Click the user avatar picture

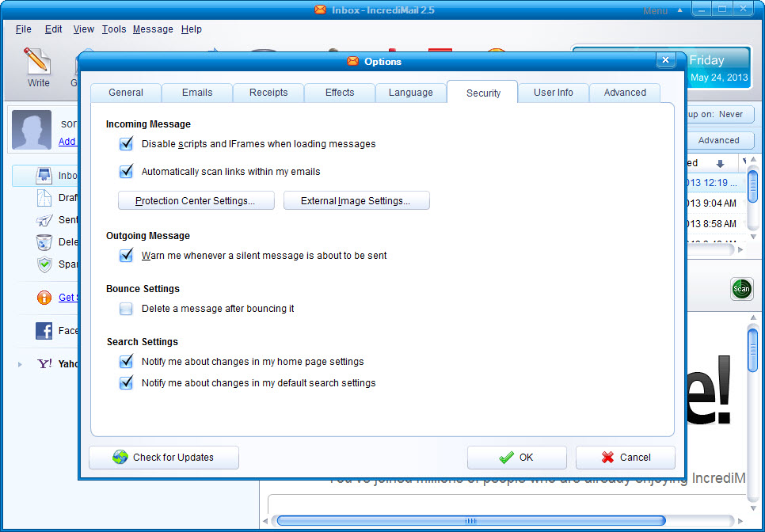32,129
